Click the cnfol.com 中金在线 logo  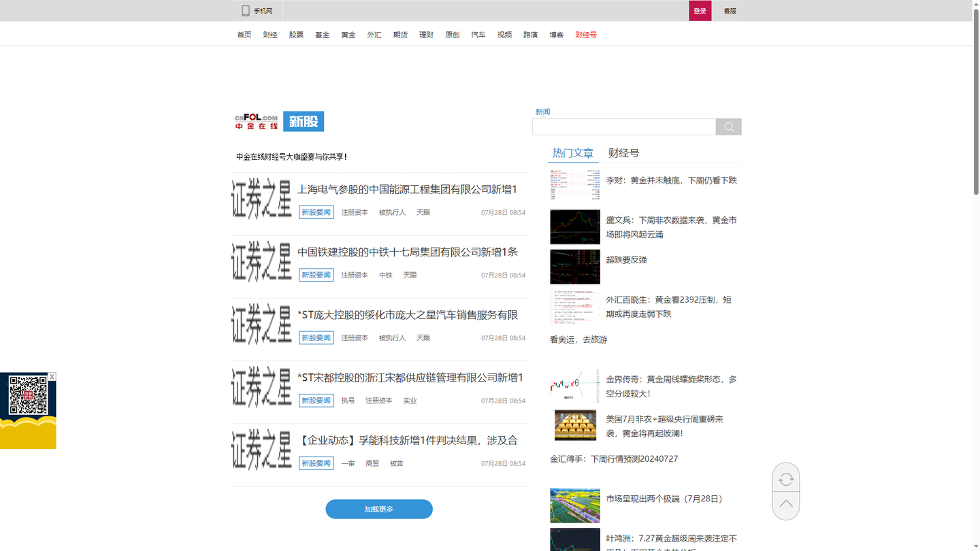(x=257, y=122)
